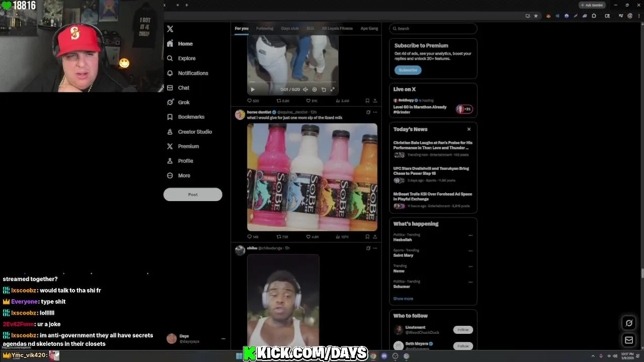This screenshot has width=644, height=362.
Task: Open more options on horse dentist post
Action: (x=375, y=112)
